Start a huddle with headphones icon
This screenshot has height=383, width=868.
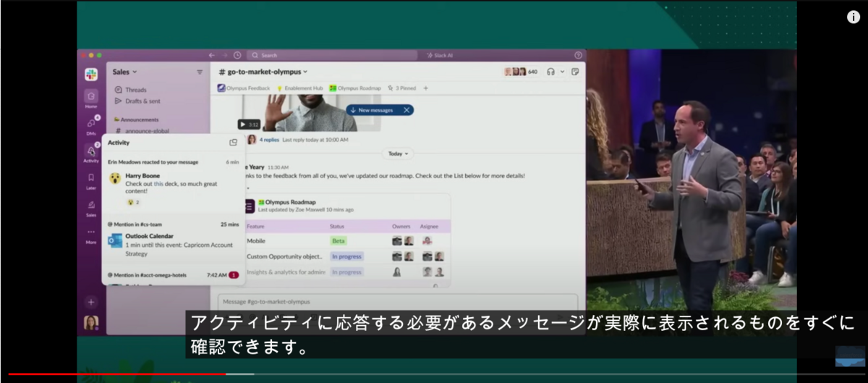pyautogui.click(x=550, y=72)
